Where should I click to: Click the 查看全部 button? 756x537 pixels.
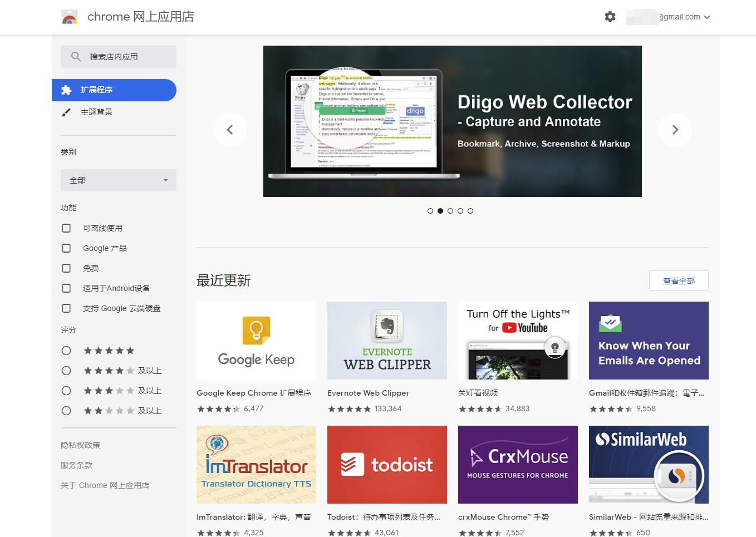[x=679, y=280]
